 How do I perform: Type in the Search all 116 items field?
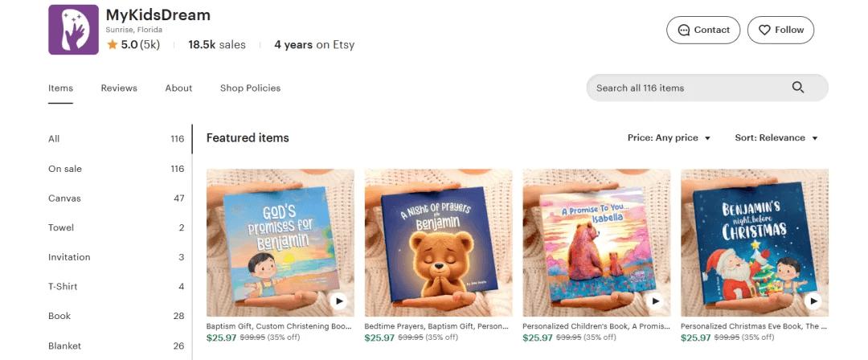pos(687,88)
